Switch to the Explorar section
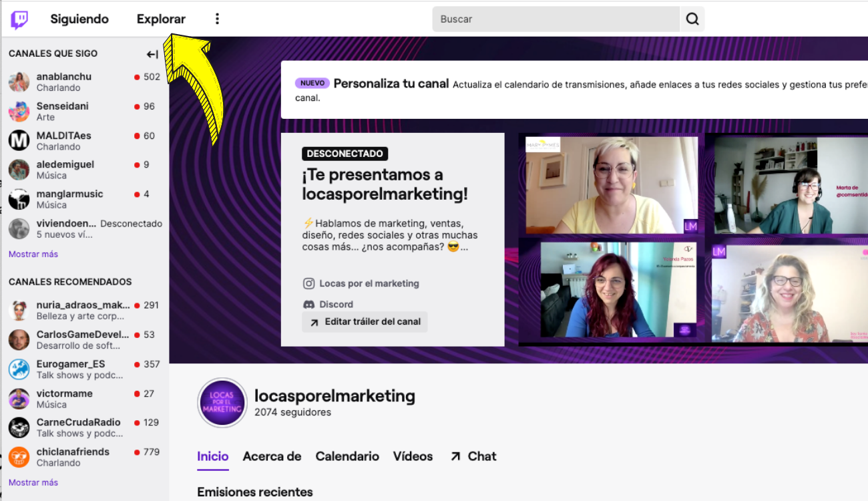The width and height of the screenshot is (868, 501). pos(161,19)
